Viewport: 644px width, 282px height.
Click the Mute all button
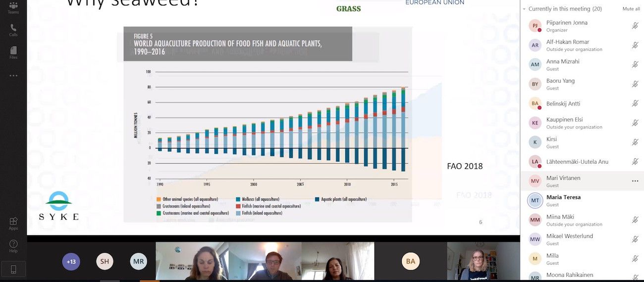(631, 9)
